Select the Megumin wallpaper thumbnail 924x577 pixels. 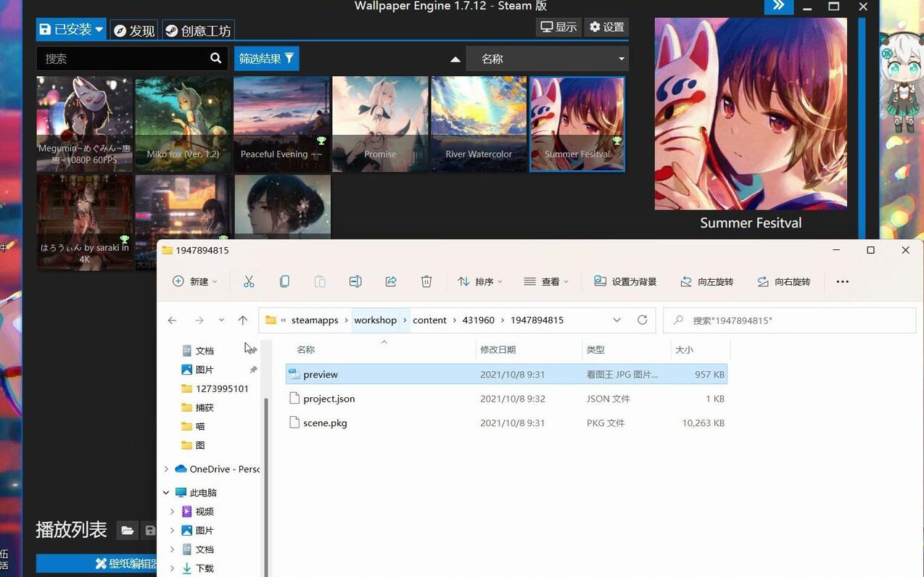(x=85, y=124)
